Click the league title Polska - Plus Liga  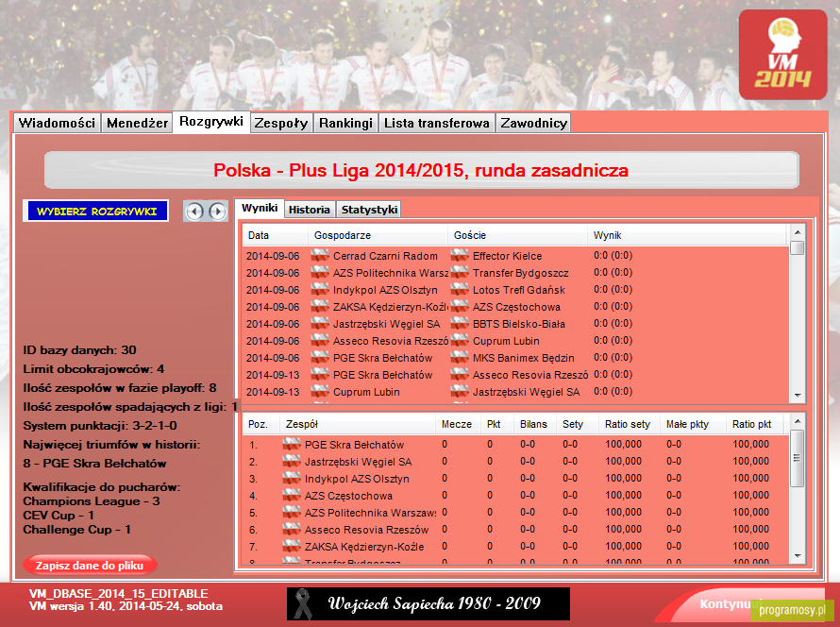(421, 170)
